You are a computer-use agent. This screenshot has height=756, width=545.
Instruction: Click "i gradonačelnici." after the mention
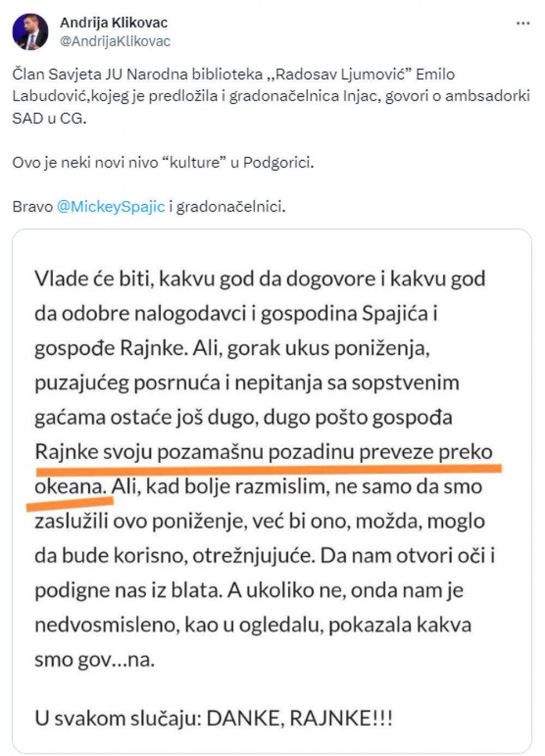click(x=227, y=207)
